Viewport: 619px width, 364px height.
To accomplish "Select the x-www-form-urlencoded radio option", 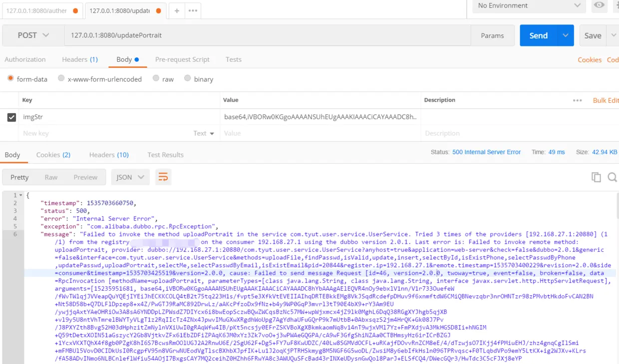I will click(x=61, y=78).
